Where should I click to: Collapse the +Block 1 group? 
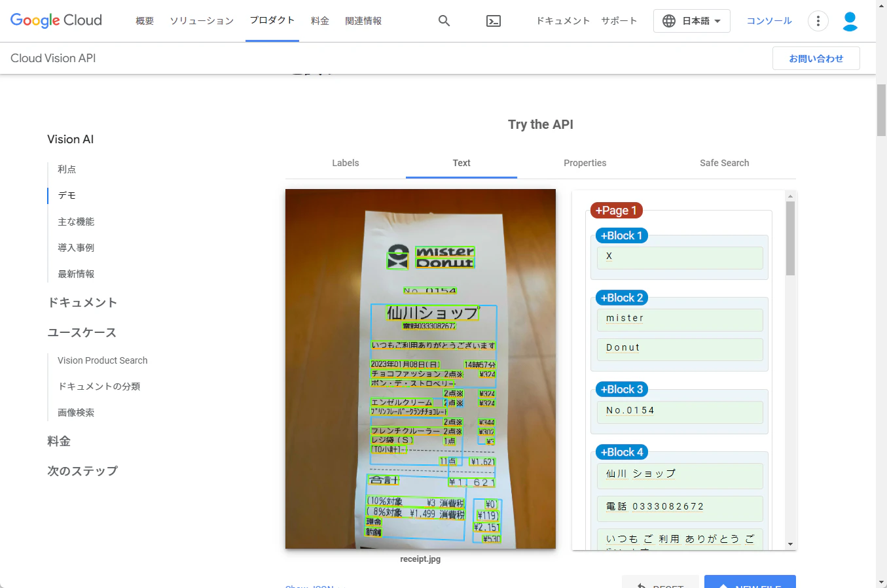[x=621, y=235]
